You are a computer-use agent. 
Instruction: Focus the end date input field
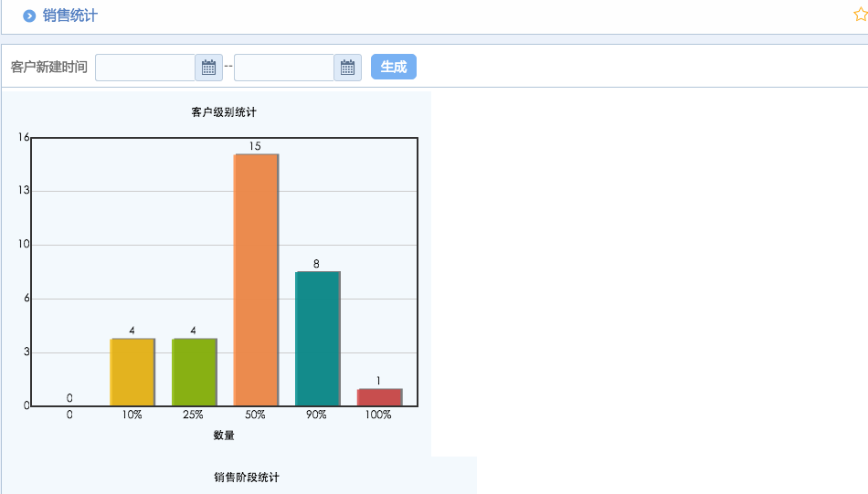284,68
